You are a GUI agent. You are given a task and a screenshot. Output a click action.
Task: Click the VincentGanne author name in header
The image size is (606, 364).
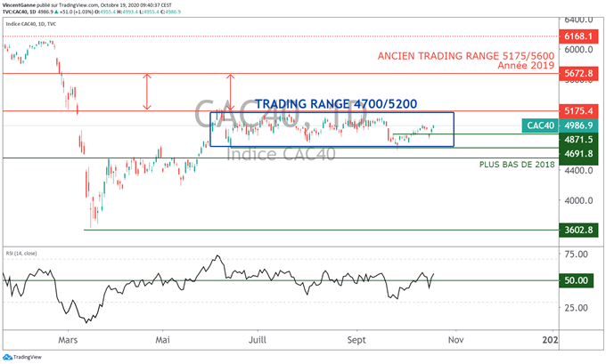(19, 5)
